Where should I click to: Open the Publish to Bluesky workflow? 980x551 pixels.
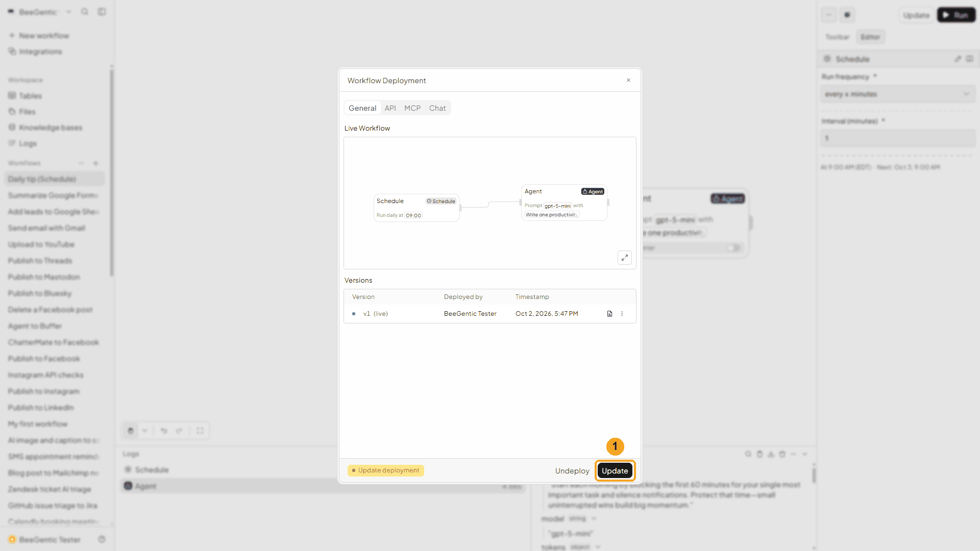[40, 293]
